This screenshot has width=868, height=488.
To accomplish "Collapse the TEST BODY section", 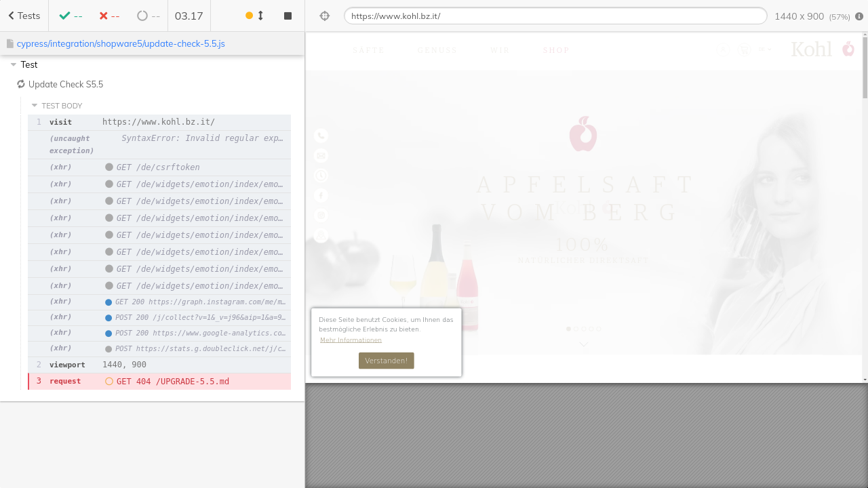I will point(35,106).
